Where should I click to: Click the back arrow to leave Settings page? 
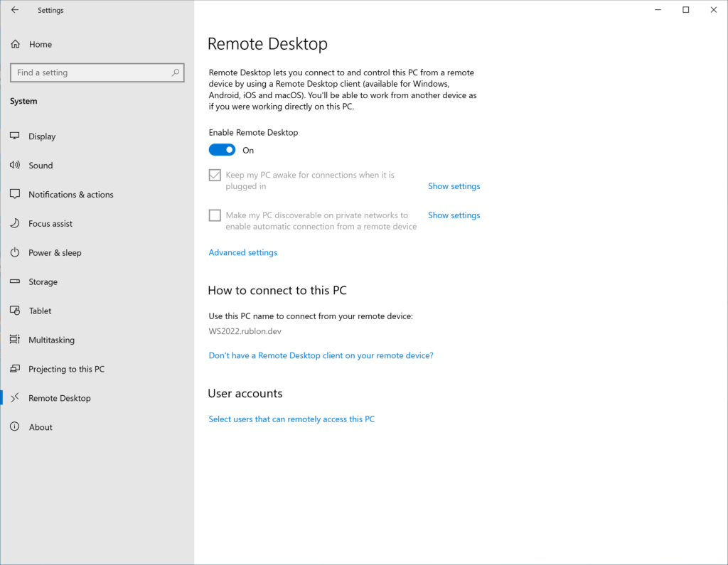[x=14, y=9]
